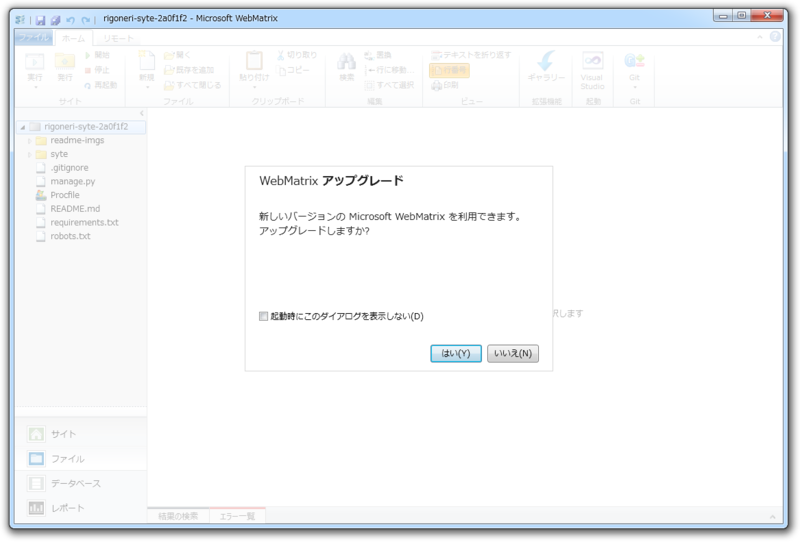Open help via the question mark icon
Screen dimensions: 800x542
coord(775,37)
